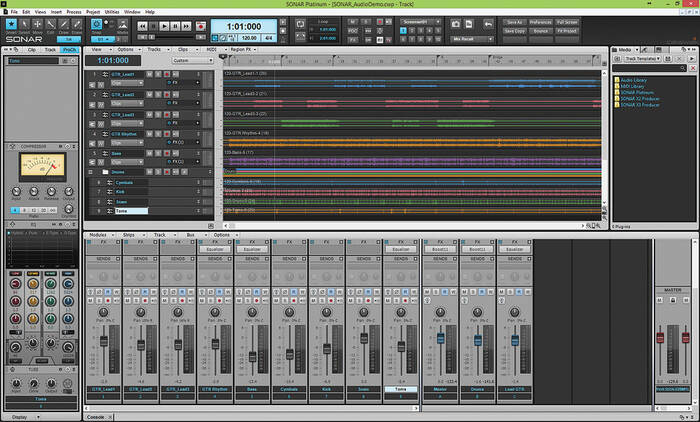The height and width of the screenshot is (422, 700).
Task: Arm record on the Bass track
Action: click(x=165, y=152)
